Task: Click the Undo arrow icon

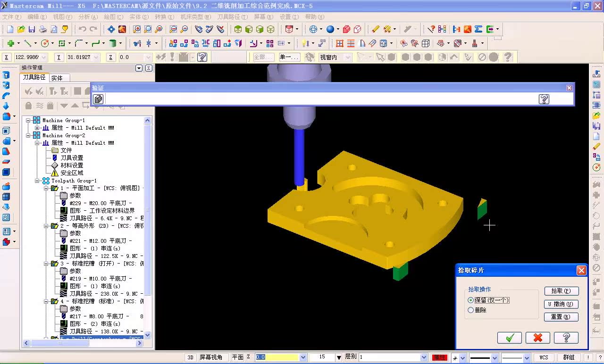Action: 83,29
